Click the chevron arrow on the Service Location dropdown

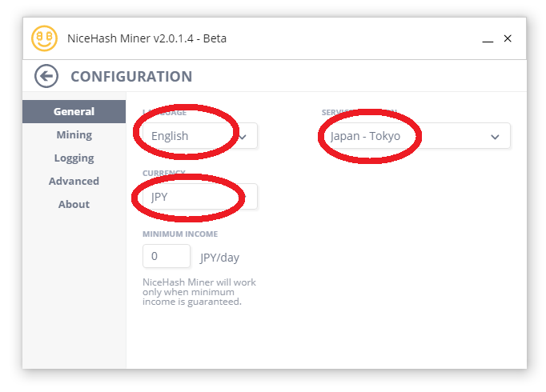point(495,137)
